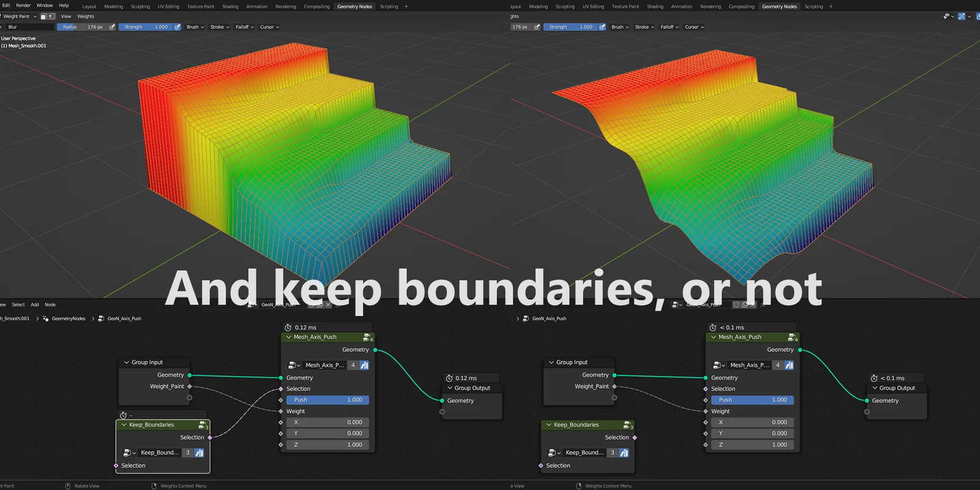The image size is (980, 490).
Task: Open node group browse dropdown on left Mesh_Axis_P... field
Action: click(294, 365)
